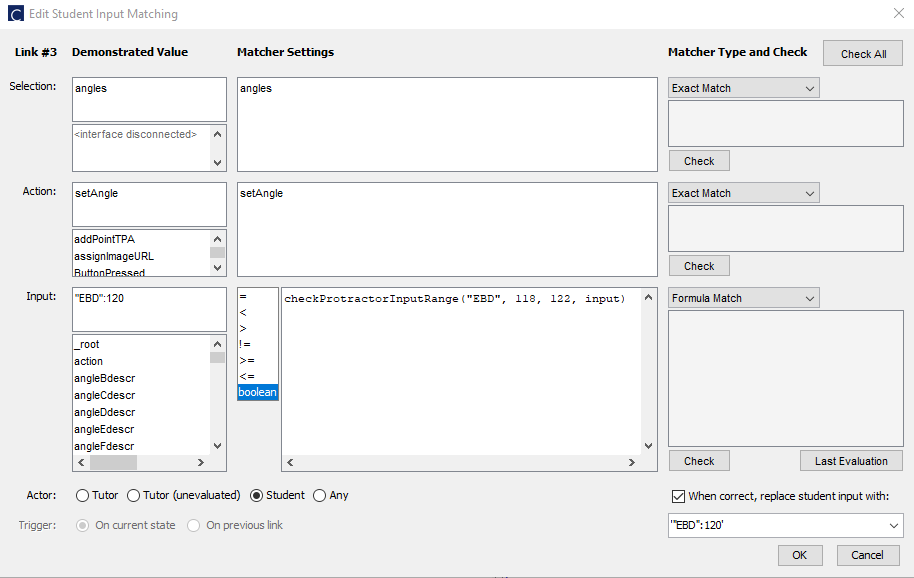Select the Tutor actor radio button

pyautogui.click(x=82, y=495)
